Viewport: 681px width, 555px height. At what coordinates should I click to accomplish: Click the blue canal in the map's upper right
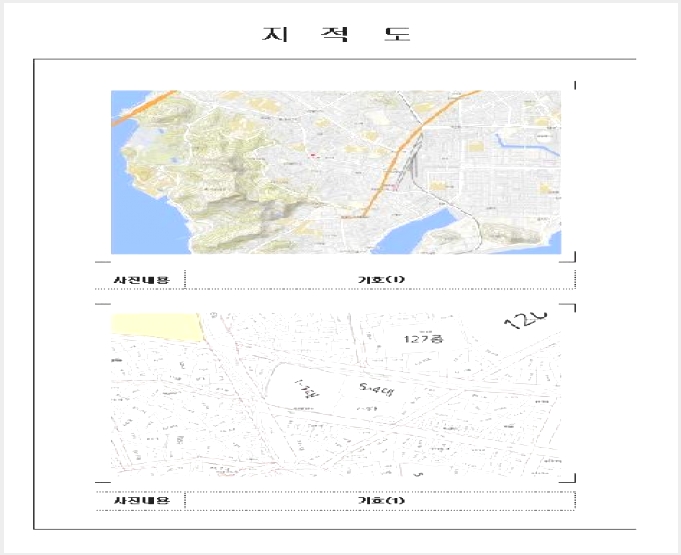(x=526, y=145)
